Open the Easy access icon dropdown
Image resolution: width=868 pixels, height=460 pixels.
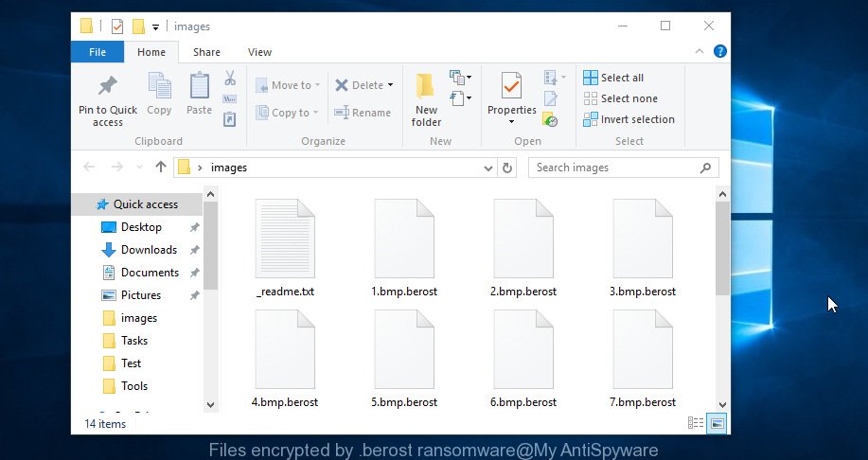pyautogui.click(x=461, y=98)
